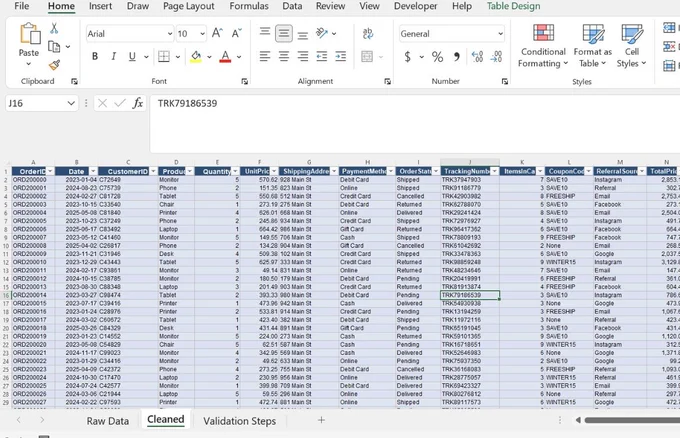Switch to the Raw Data sheet
Viewport: 680px width, 438px height.
(x=108, y=421)
